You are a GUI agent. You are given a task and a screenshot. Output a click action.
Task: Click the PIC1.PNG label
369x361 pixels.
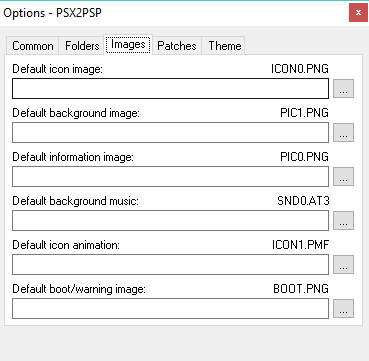point(304,113)
